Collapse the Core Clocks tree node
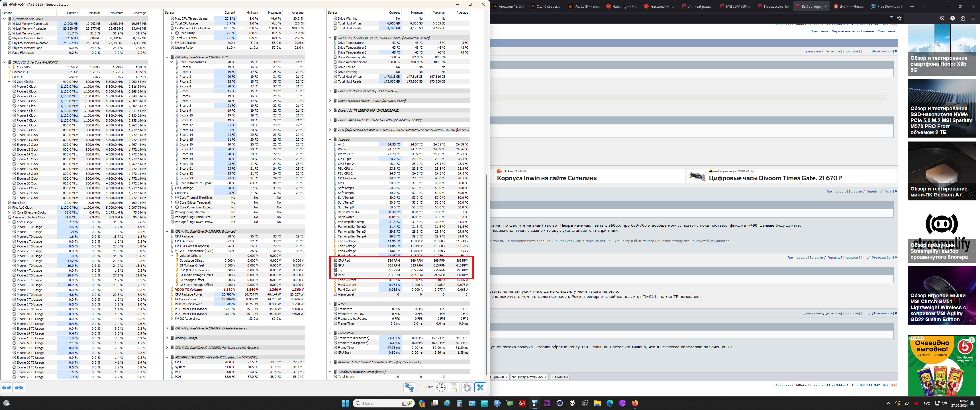The width and height of the screenshot is (980, 410). pyautogui.click(x=9, y=82)
